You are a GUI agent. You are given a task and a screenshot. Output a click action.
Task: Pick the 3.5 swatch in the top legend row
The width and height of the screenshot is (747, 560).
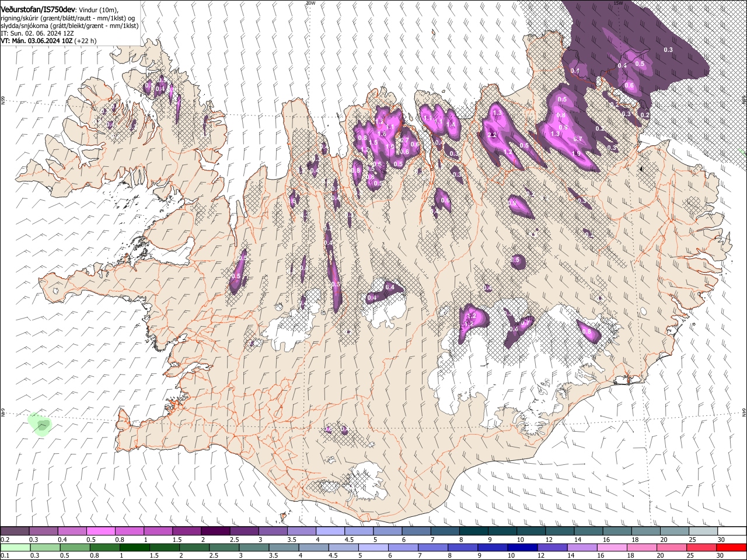coord(301,531)
